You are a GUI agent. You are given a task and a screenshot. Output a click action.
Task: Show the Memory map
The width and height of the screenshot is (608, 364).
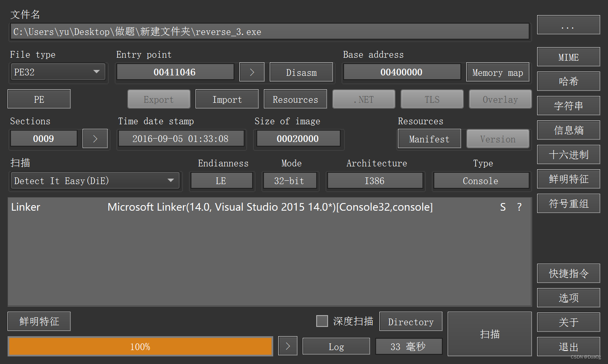(x=498, y=72)
